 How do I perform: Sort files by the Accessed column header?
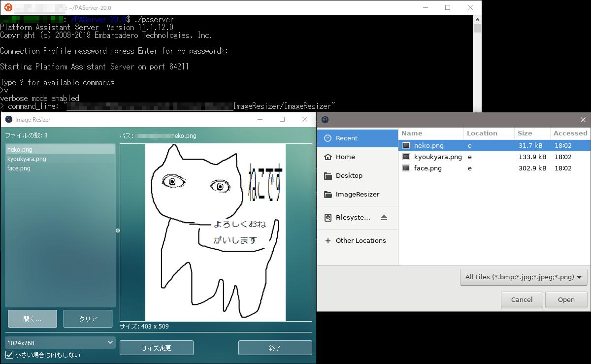pos(570,133)
